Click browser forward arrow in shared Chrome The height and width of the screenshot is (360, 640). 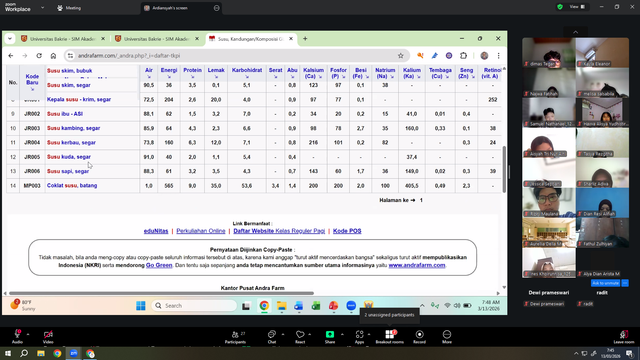(25, 56)
